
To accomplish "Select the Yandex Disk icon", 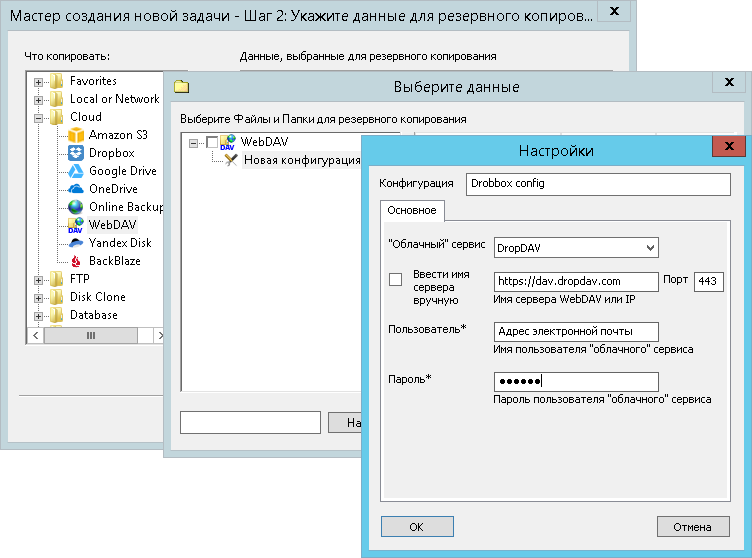I will 76,243.
